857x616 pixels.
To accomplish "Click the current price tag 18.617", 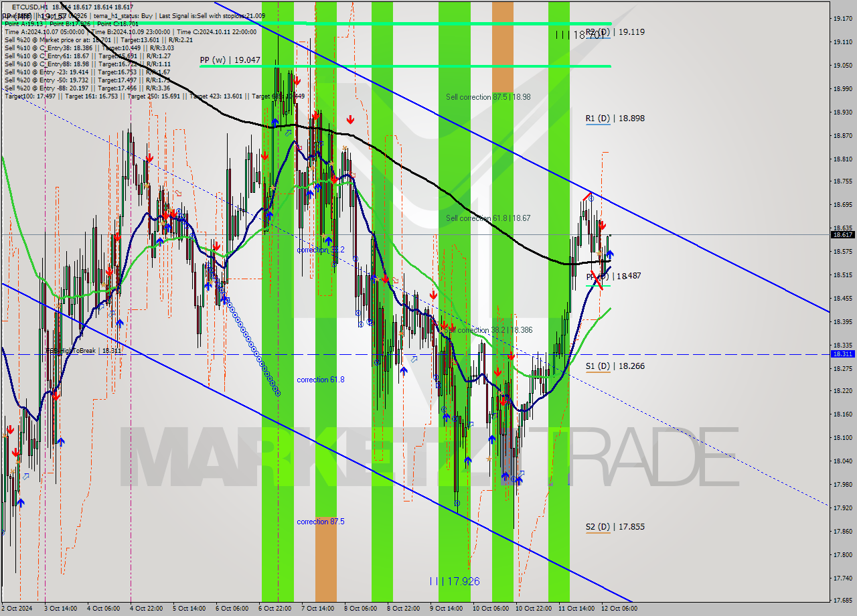I will 843,234.
